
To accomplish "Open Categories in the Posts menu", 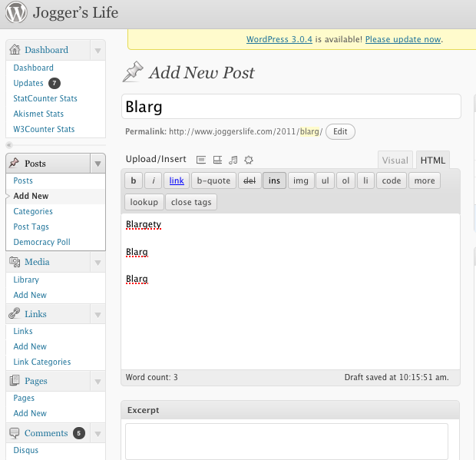I will pyautogui.click(x=33, y=211).
